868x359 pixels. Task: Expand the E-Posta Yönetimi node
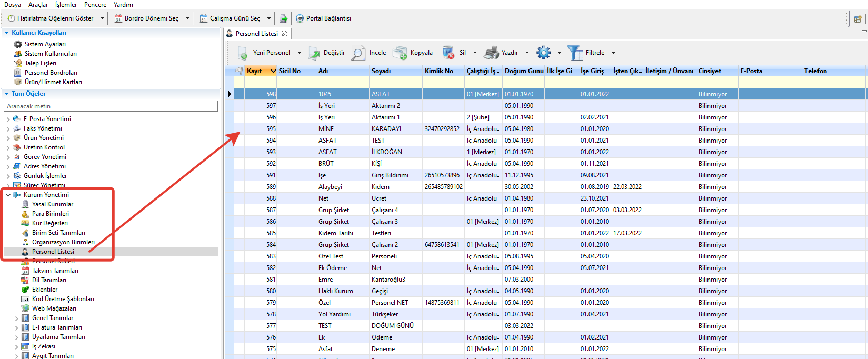[x=8, y=119]
